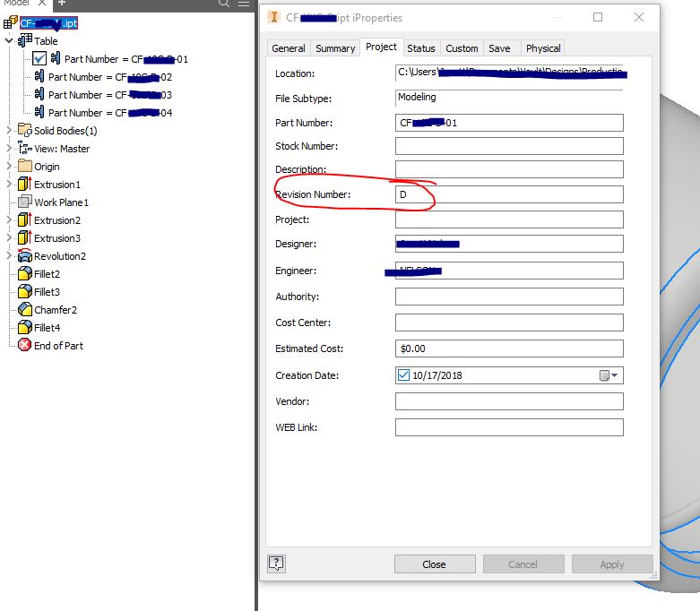The height and width of the screenshot is (611, 700).
Task: Click the Designer input field
Action: tap(509, 244)
